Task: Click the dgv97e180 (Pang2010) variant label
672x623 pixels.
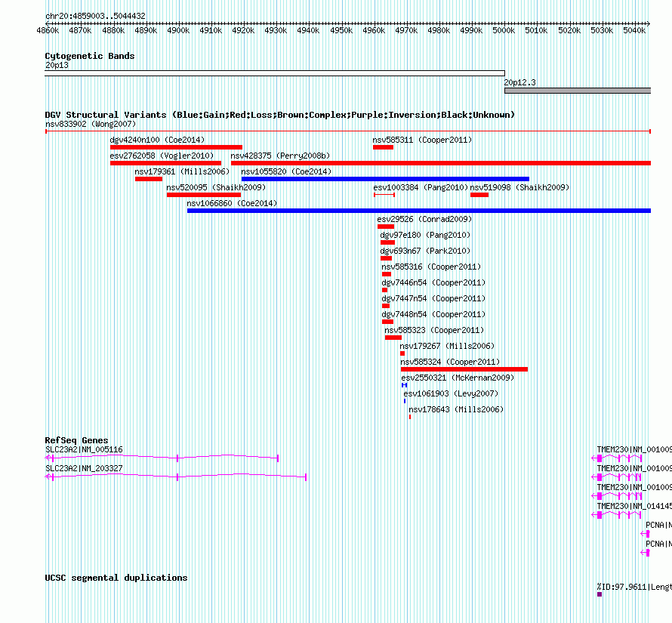Action: (x=425, y=236)
